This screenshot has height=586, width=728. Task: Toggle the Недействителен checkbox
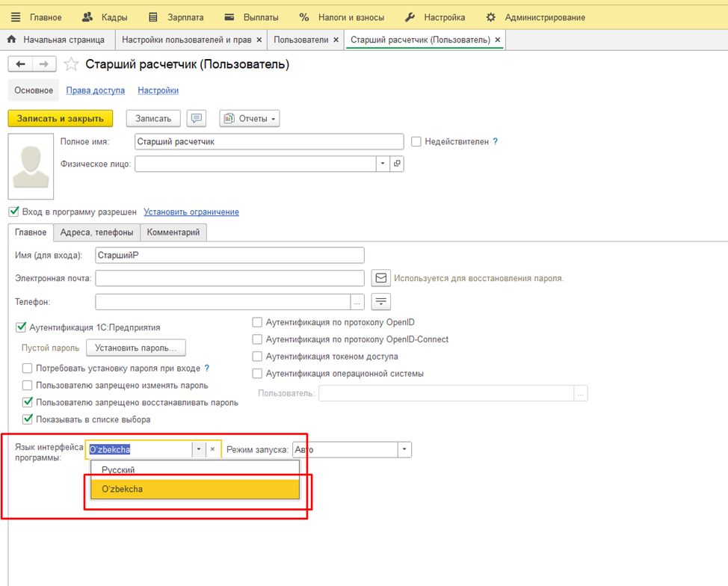(416, 141)
